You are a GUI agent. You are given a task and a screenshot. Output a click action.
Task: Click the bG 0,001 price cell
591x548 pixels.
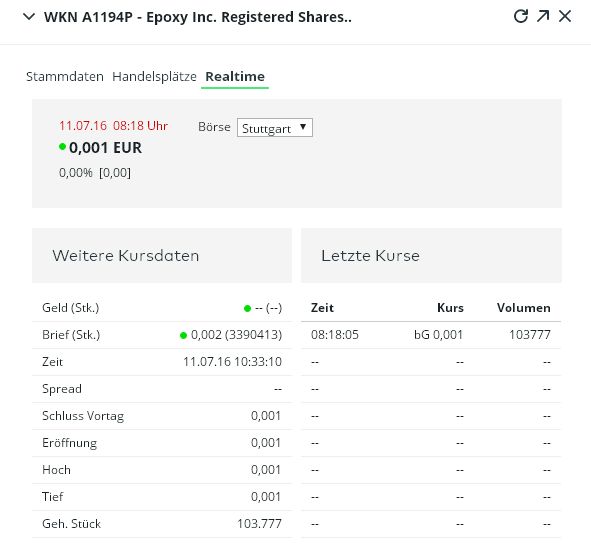pyautogui.click(x=438, y=335)
